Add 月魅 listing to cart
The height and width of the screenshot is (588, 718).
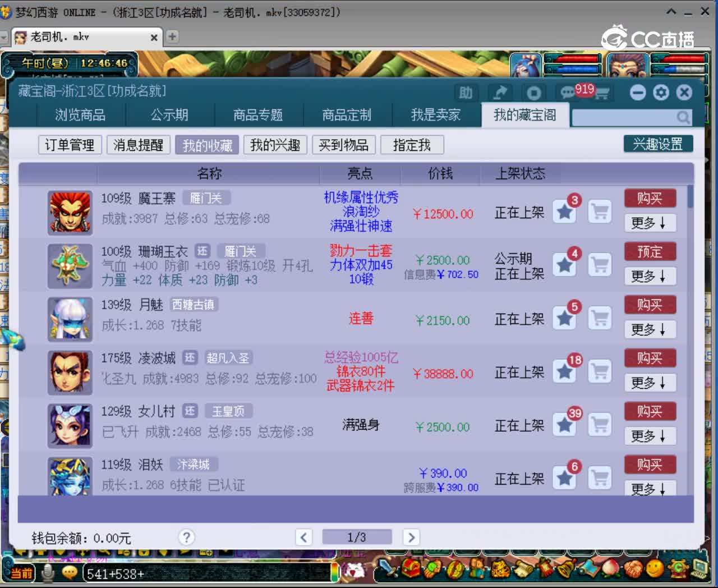tap(600, 318)
